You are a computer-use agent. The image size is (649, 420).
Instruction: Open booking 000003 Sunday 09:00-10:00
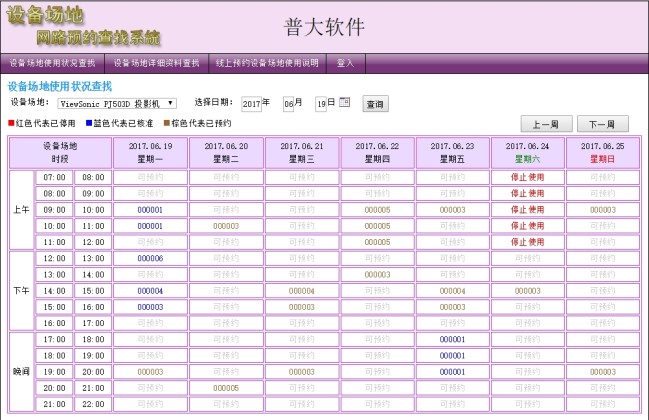coord(603,210)
